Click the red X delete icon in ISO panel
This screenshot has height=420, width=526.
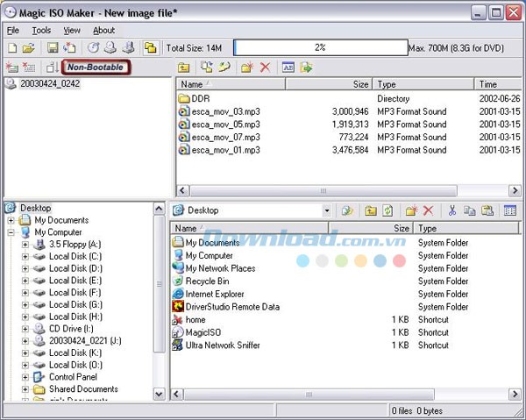[x=265, y=67]
